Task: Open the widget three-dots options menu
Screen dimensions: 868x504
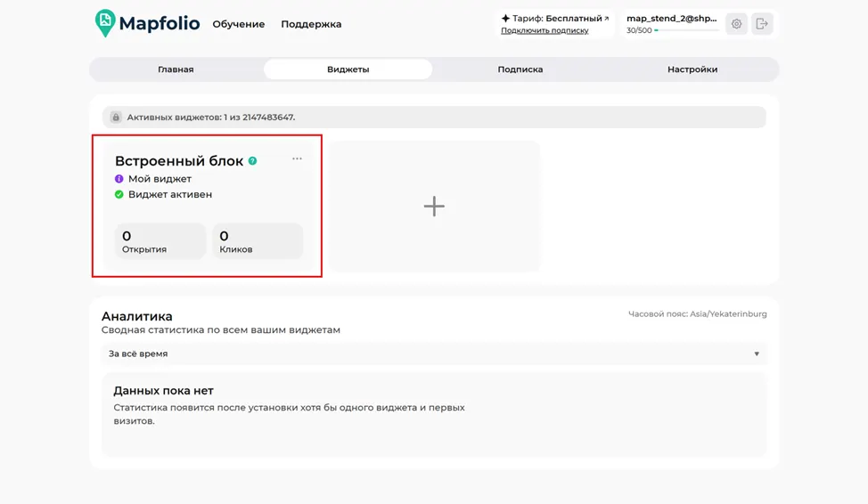Action: click(298, 159)
